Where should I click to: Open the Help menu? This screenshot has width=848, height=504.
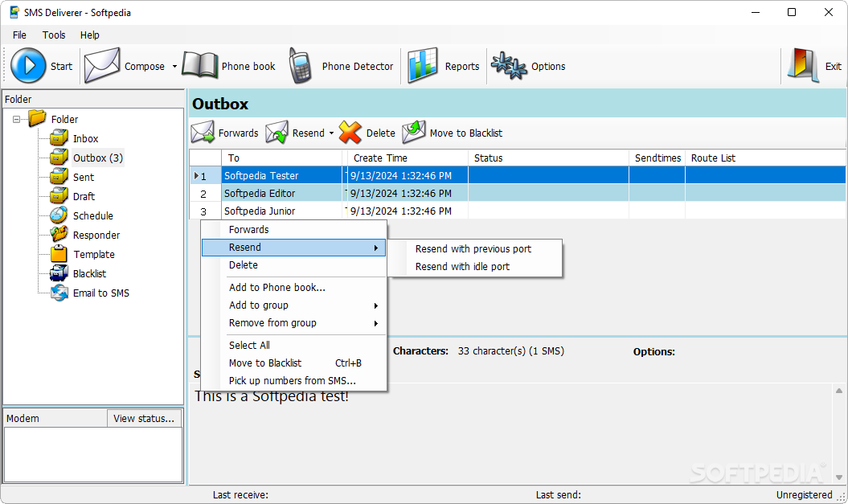point(90,35)
